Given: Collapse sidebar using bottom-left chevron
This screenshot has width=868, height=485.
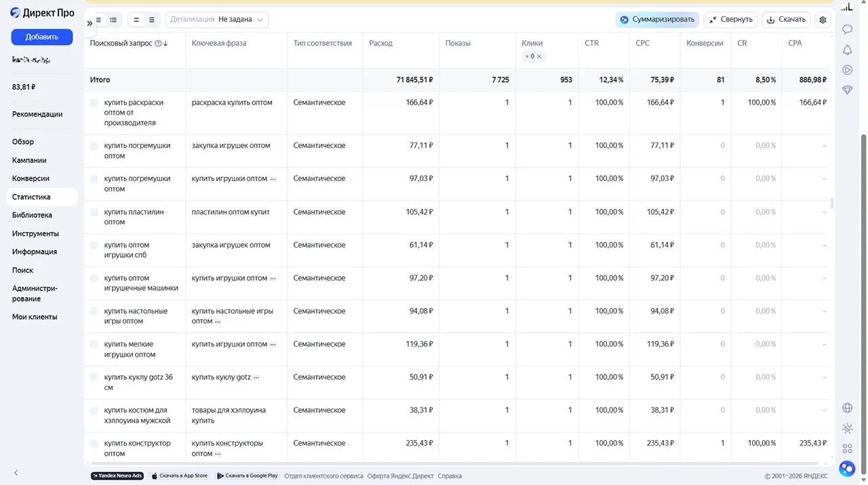Looking at the screenshot, I should [x=16, y=473].
